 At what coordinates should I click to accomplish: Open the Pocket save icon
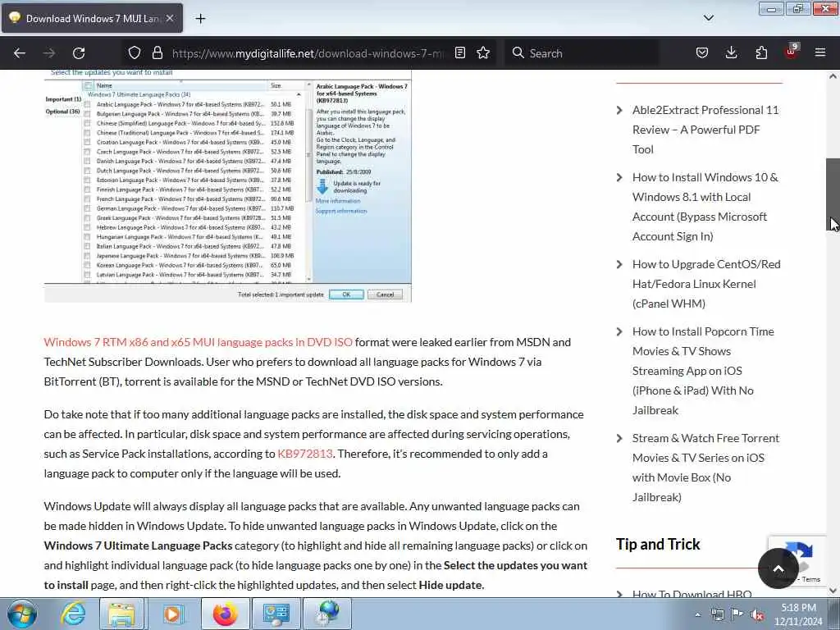coord(702,53)
